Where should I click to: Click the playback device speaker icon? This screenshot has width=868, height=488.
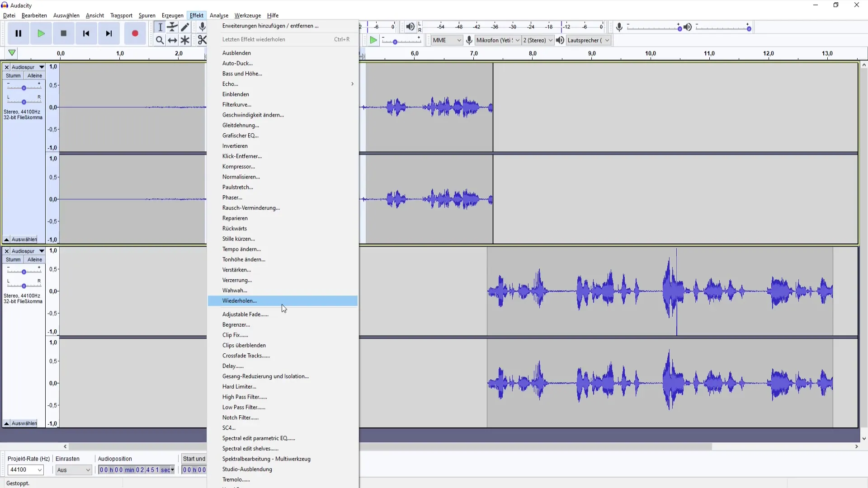(x=560, y=40)
